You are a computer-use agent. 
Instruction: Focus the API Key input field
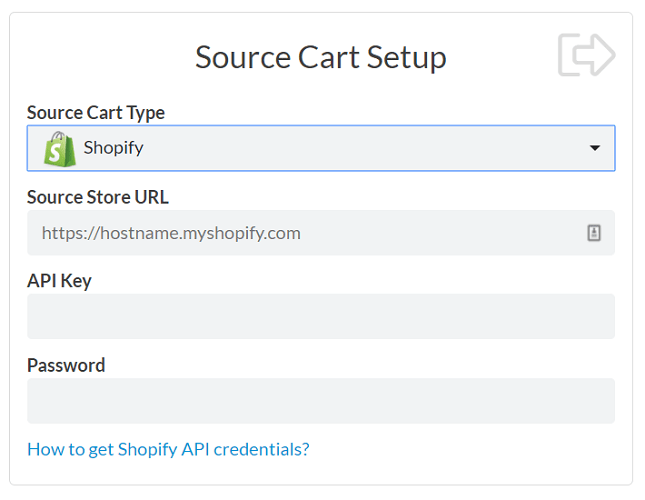(x=320, y=316)
